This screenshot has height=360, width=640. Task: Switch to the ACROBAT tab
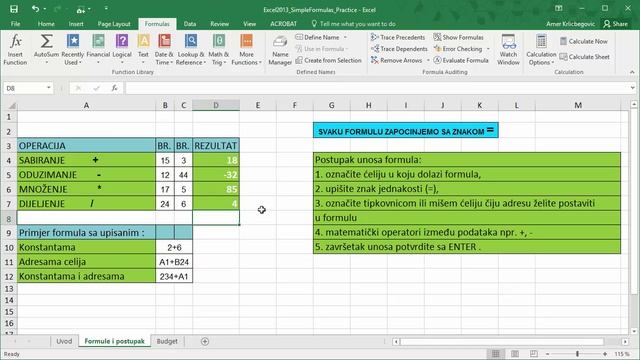[x=283, y=24]
